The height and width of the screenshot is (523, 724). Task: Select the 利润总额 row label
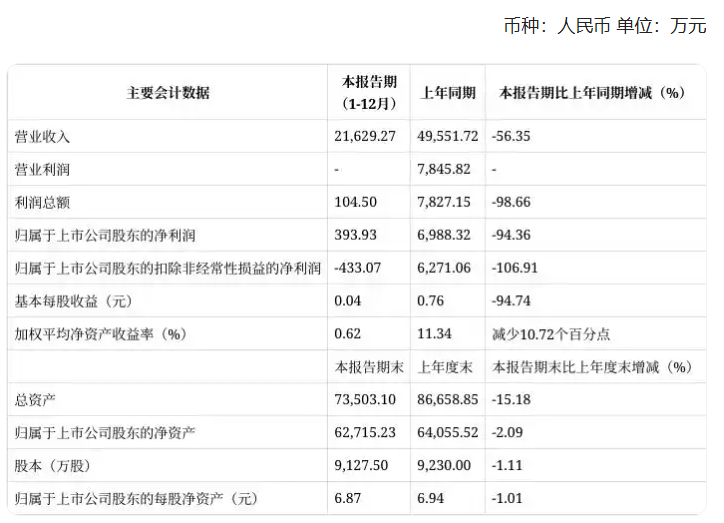43,202
